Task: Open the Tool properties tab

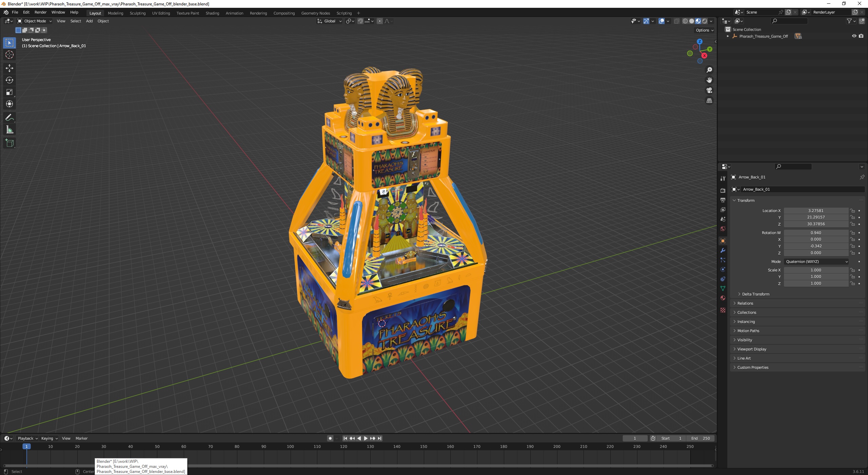Action: tap(723, 178)
